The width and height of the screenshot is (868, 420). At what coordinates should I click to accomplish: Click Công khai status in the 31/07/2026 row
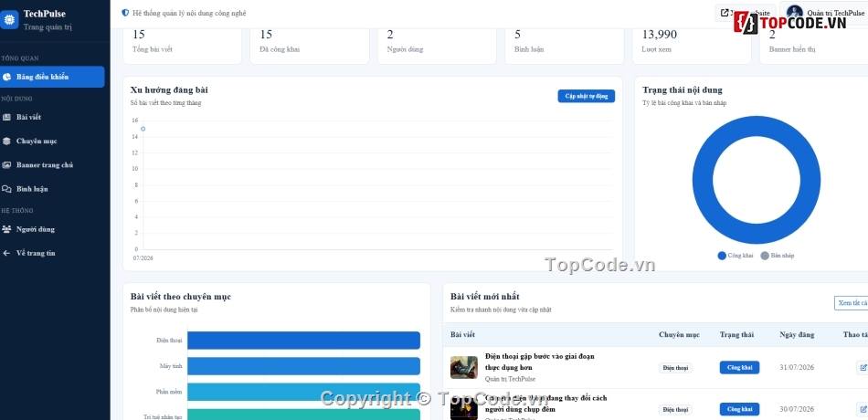coord(739,367)
